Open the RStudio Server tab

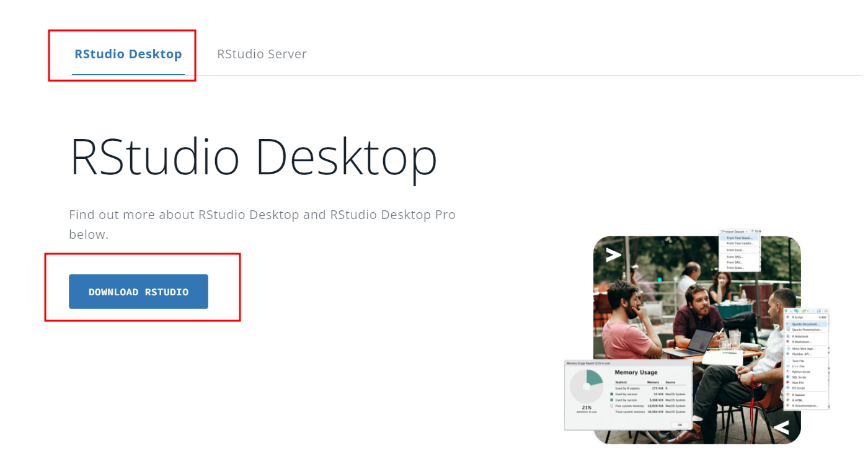click(262, 54)
